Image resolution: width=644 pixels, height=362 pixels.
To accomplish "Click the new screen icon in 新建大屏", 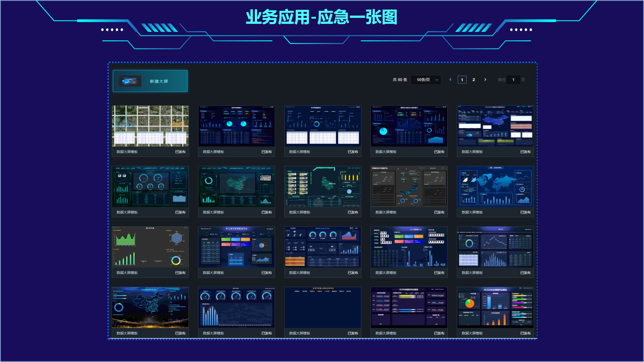I will tap(130, 81).
